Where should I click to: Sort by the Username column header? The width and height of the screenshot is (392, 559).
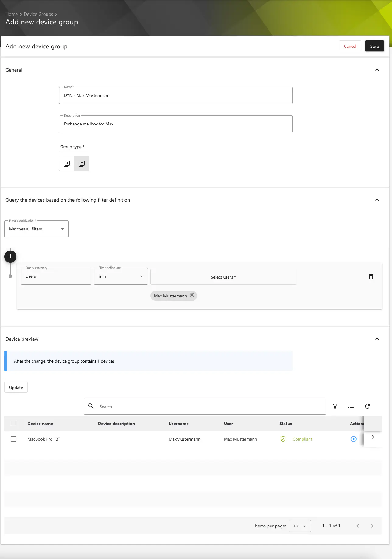pos(179,424)
